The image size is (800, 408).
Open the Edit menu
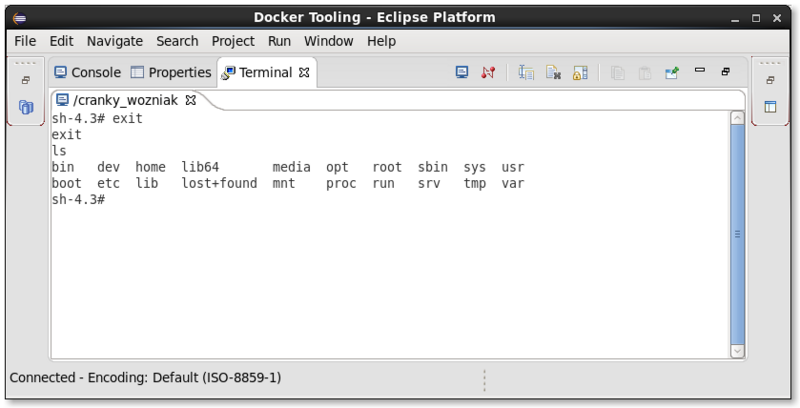61,41
